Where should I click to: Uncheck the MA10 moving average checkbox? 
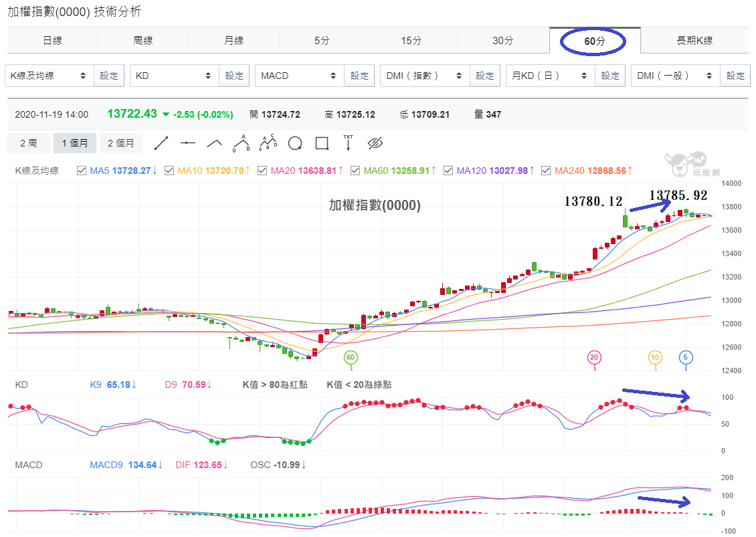pos(169,171)
